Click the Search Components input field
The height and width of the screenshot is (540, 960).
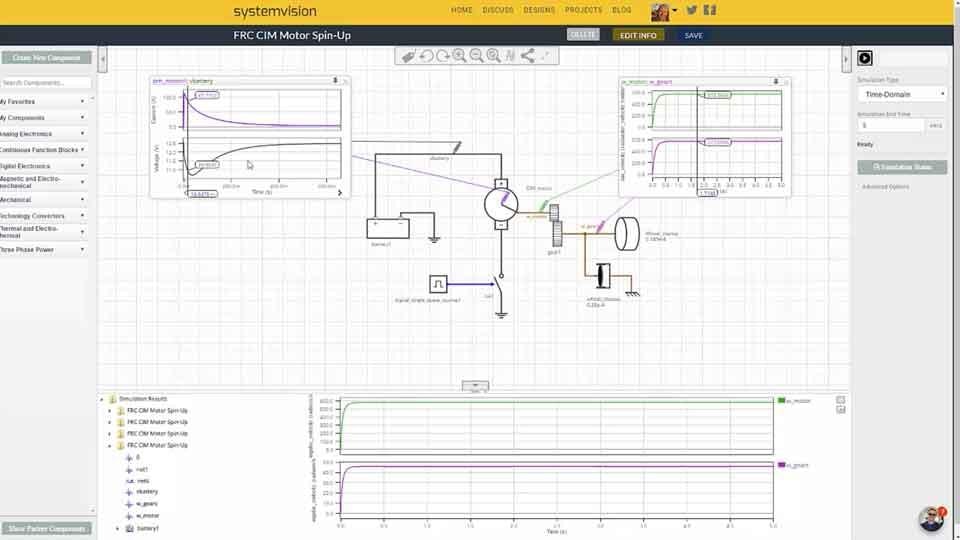tap(46, 83)
